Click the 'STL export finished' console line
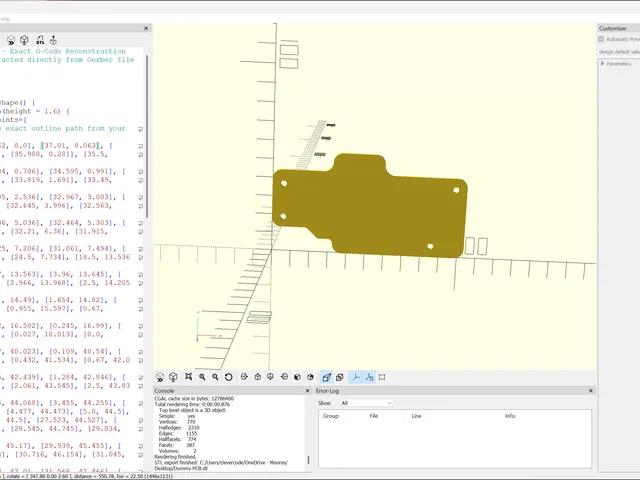The image size is (640, 480). point(221,462)
